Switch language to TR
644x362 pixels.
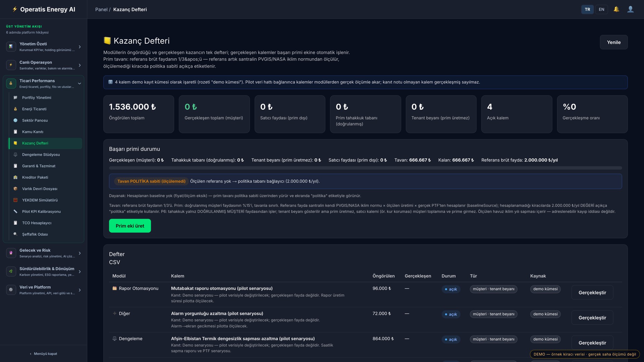pyautogui.click(x=587, y=9)
